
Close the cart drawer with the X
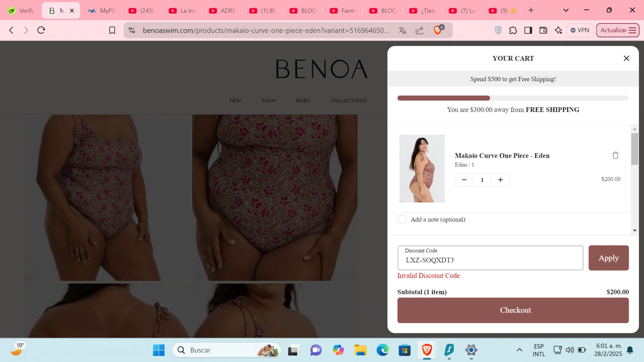click(626, 58)
